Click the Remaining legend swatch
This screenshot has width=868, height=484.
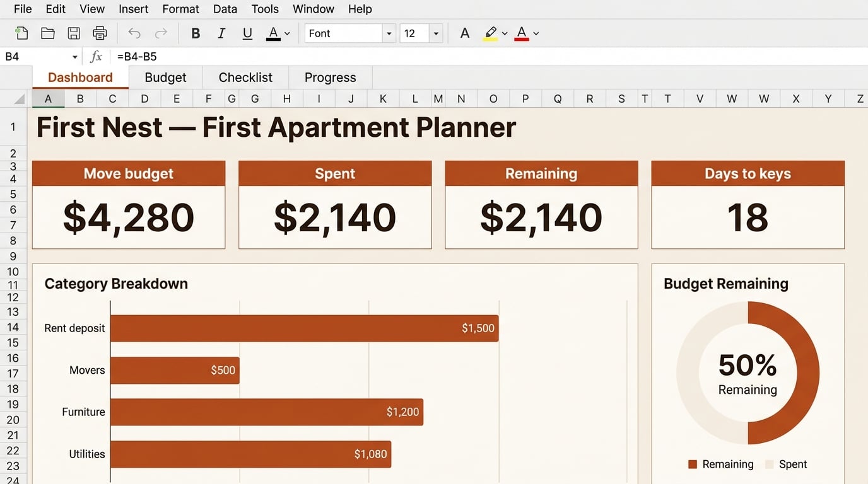pos(693,464)
